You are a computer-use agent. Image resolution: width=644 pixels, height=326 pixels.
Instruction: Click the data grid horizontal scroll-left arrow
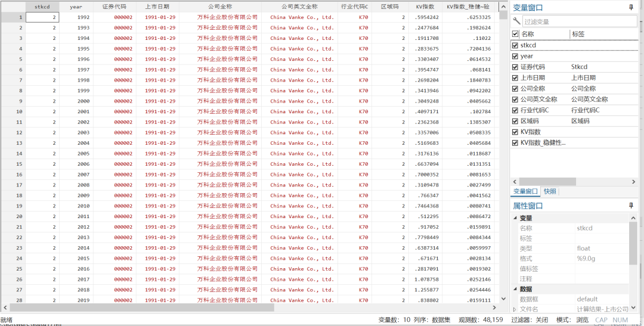pos(5,307)
